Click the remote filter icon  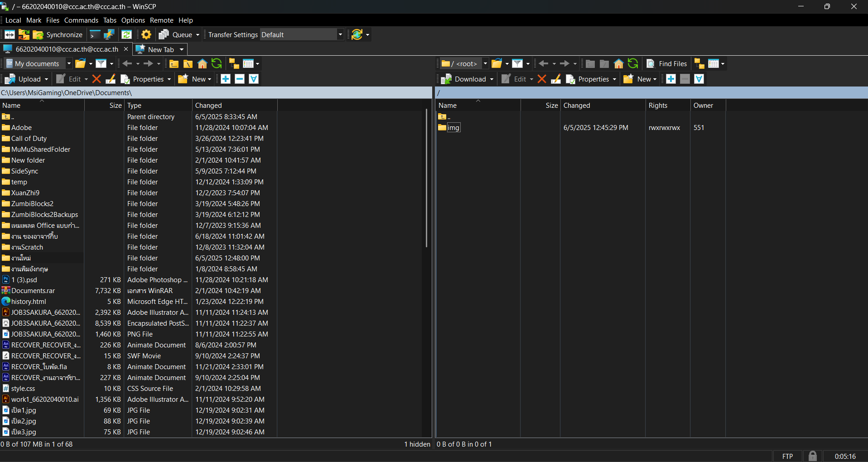[517, 63]
